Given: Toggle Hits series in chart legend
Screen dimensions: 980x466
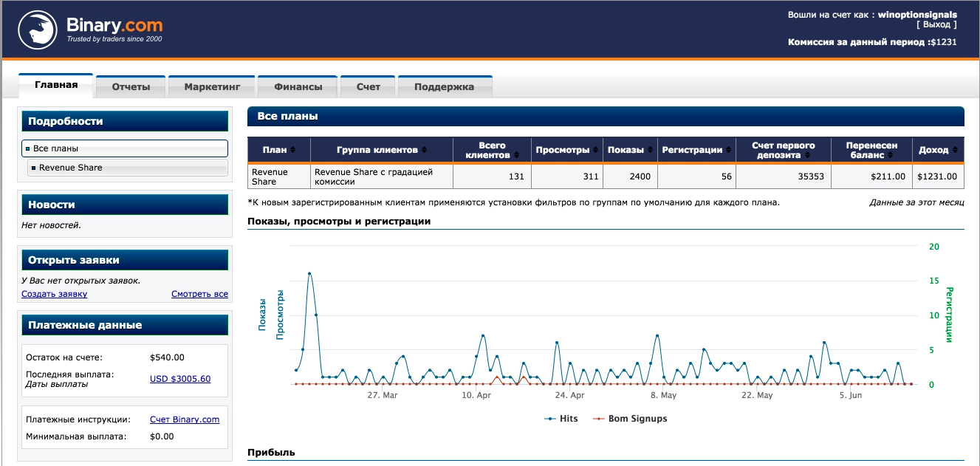Looking at the screenshot, I should [561, 419].
